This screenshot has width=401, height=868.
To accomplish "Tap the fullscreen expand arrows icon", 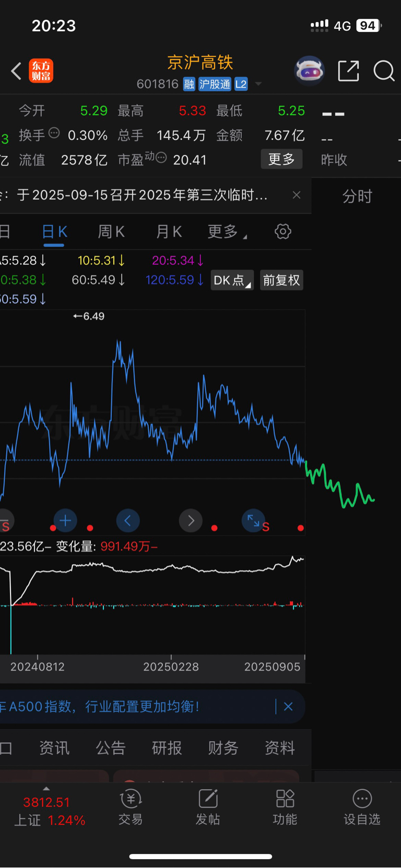I will tap(253, 520).
